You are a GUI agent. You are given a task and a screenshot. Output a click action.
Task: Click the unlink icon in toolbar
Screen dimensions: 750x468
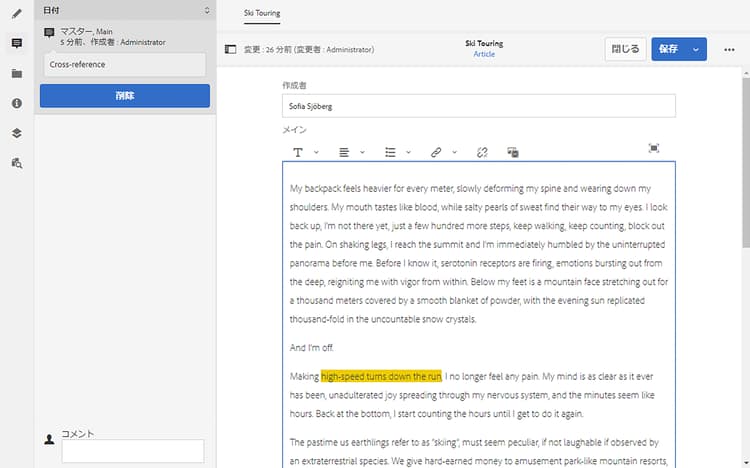tap(482, 152)
